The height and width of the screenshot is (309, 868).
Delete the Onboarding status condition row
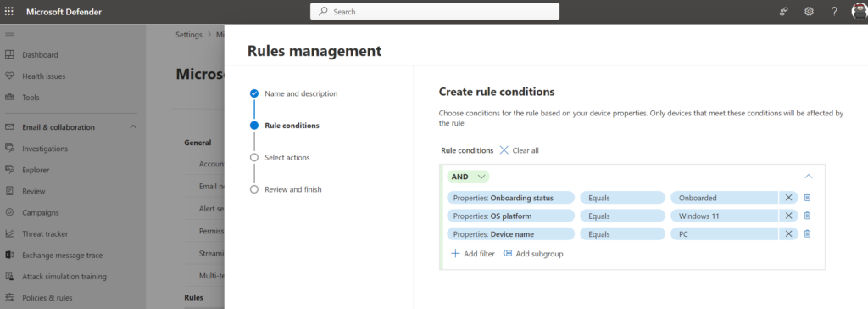(x=807, y=198)
